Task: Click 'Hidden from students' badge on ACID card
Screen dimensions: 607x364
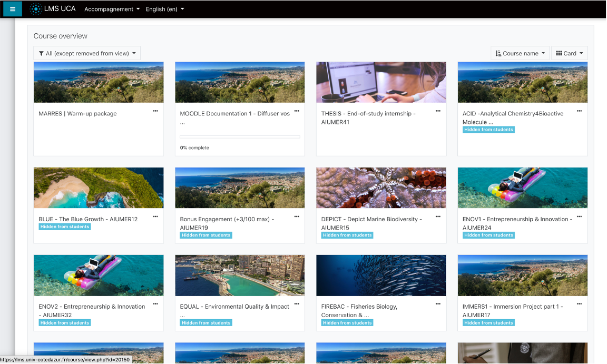Action: point(488,130)
